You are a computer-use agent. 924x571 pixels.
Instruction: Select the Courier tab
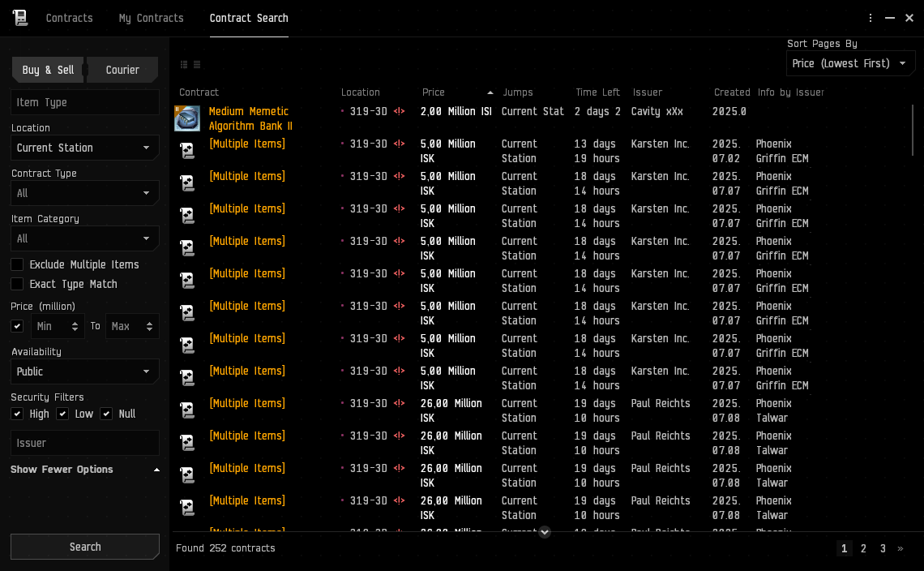[122, 70]
